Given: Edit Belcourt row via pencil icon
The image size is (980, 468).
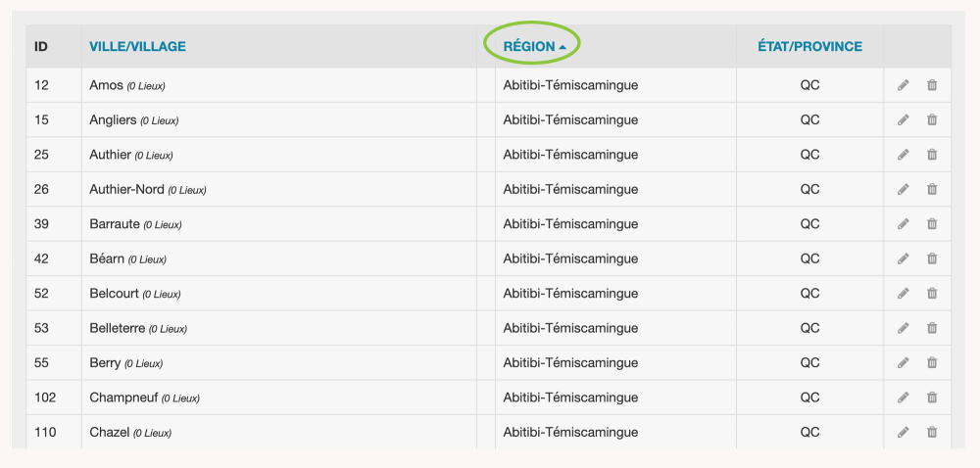Looking at the screenshot, I should [x=904, y=294].
